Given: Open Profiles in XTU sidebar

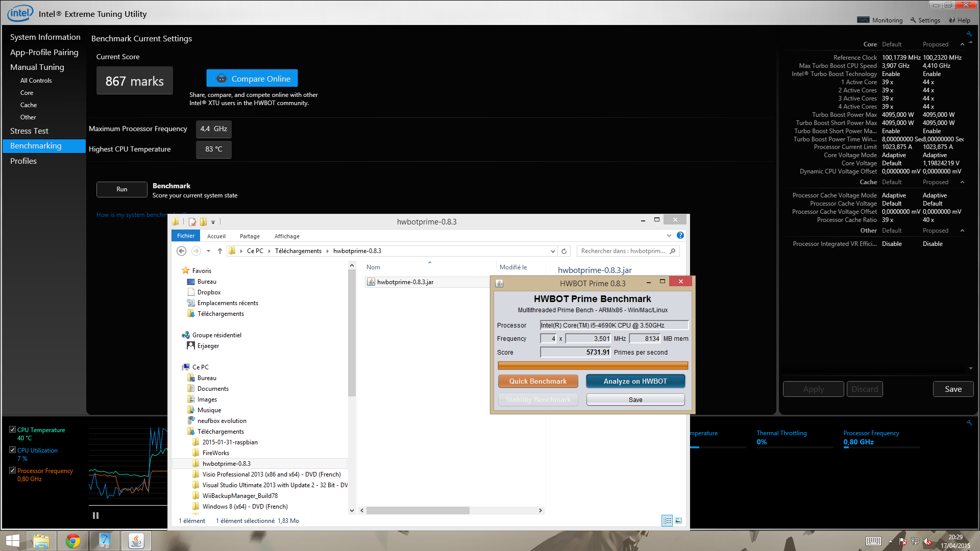Looking at the screenshot, I should tap(23, 161).
